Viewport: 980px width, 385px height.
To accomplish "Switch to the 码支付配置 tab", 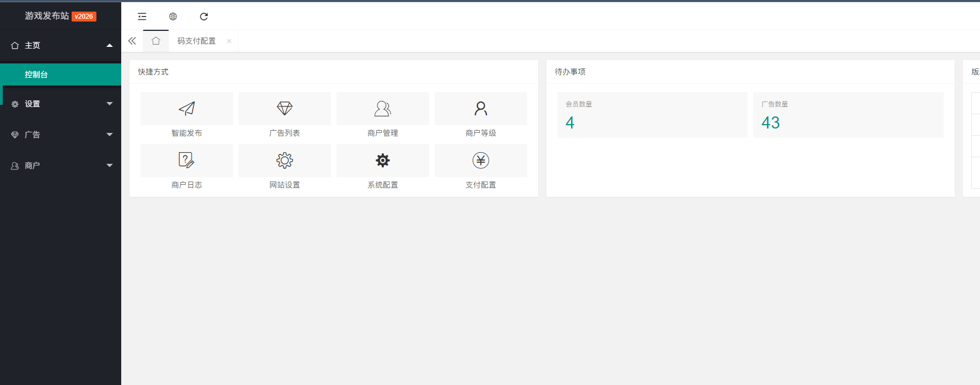I will point(197,41).
